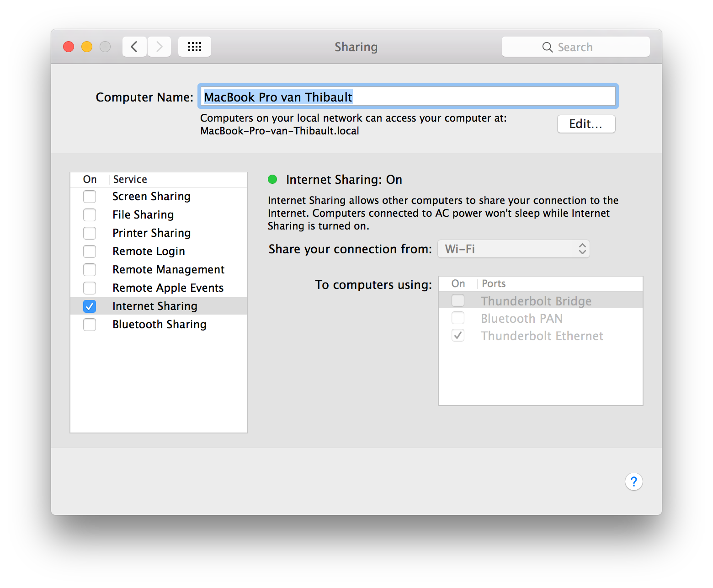This screenshot has height=588, width=713.
Task: Enable the Screen Sharing checkbox
Action: pyautogui.click(x=90, y=197)
